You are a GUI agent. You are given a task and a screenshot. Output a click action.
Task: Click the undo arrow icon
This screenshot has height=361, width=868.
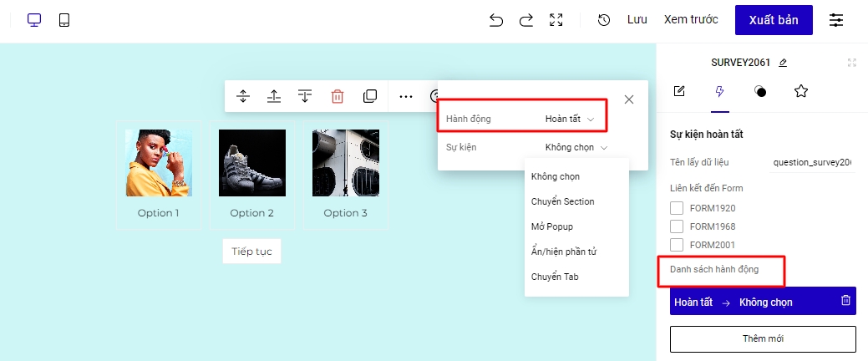496,20
